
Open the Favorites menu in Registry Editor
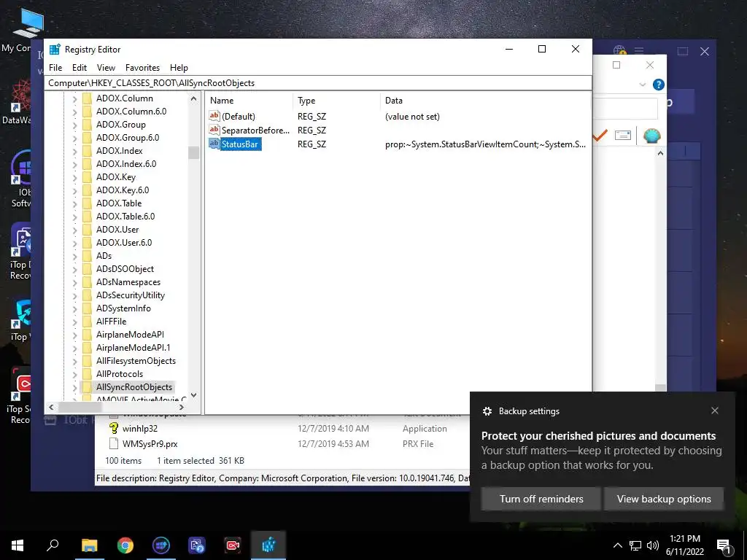pos(142,68)
